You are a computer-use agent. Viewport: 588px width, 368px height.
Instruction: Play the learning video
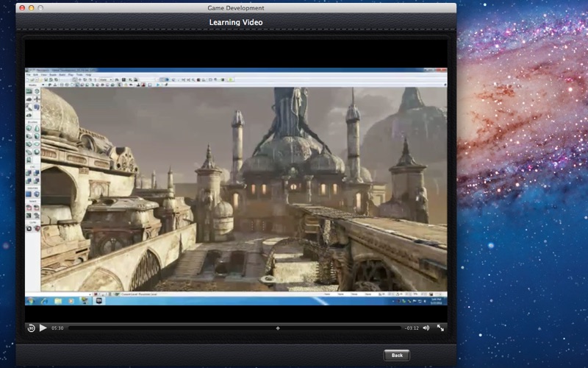(43, 328)
